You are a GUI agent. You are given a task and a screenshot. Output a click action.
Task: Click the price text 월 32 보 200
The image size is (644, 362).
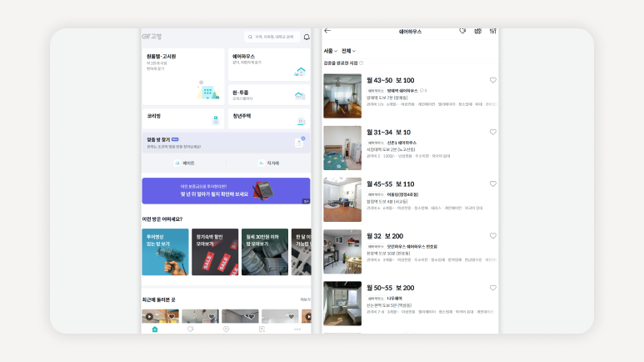pos(385,236)
